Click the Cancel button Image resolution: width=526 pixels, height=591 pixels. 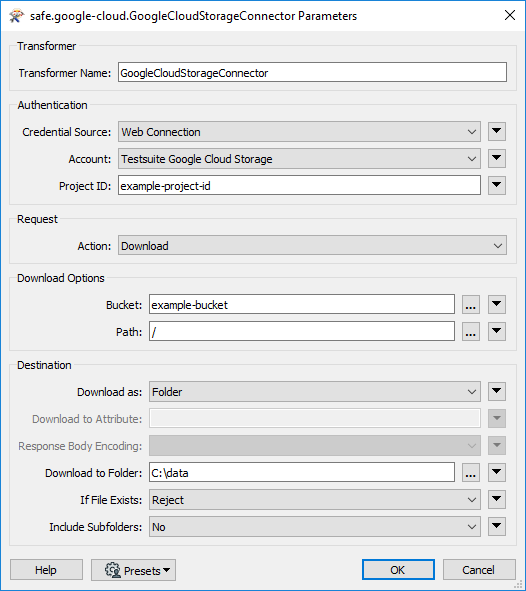(x=479, y=570)
